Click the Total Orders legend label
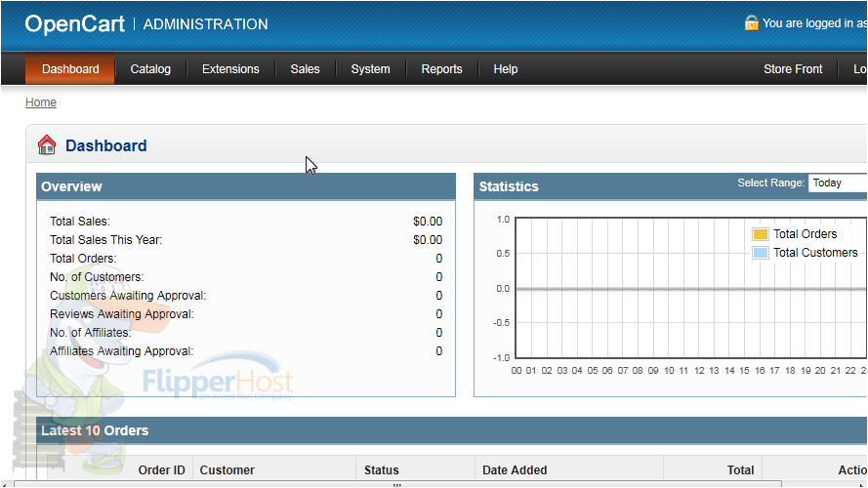This screenshot has width=868, height=488. click(x=805, y=234)
